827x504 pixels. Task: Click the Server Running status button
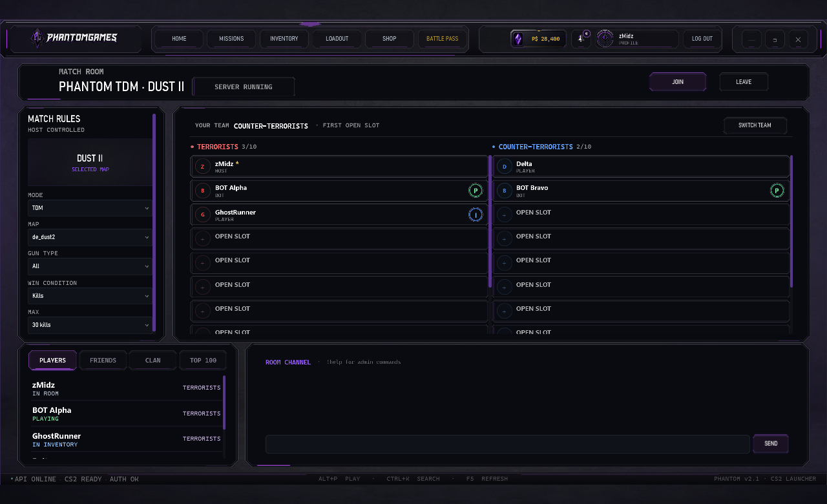point(244,87)
